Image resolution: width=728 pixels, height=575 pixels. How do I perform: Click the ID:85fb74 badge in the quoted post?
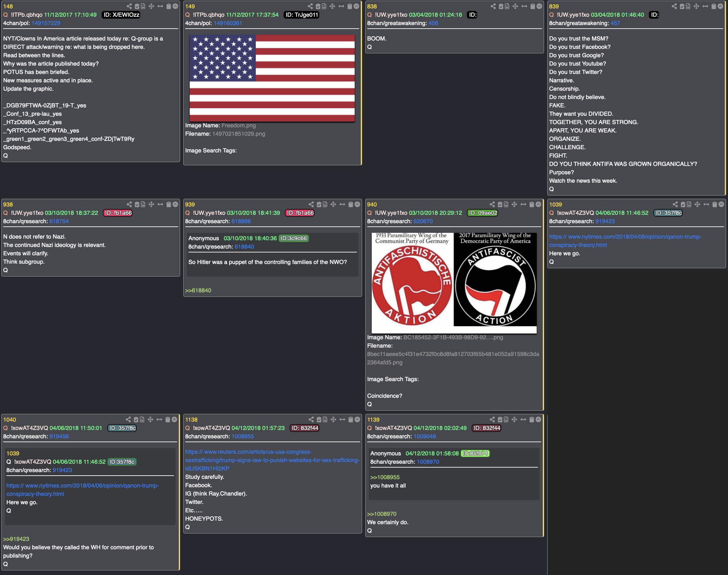(x=475, y=453)
